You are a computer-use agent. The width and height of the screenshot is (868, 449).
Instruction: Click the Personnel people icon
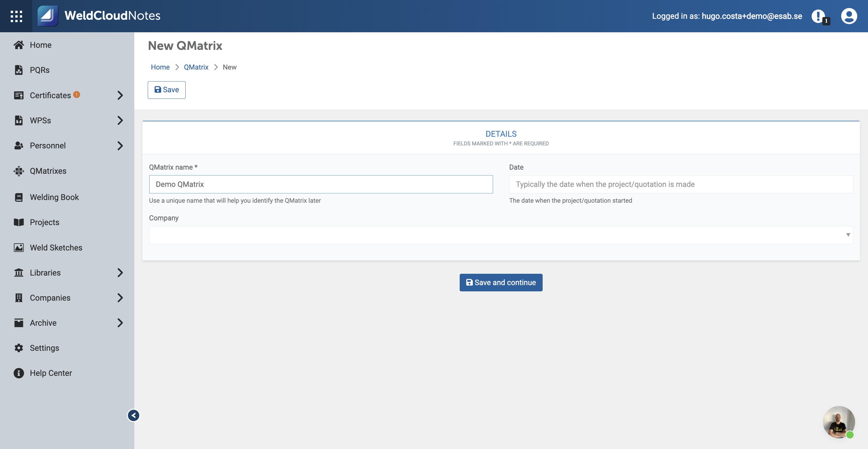tap(19, 146)
